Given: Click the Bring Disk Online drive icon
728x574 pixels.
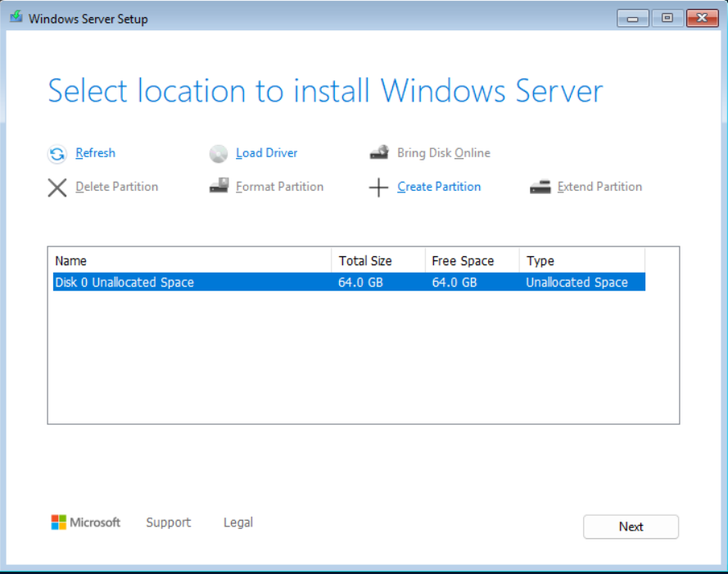Looking at the screenshot, I should point(378,153).
